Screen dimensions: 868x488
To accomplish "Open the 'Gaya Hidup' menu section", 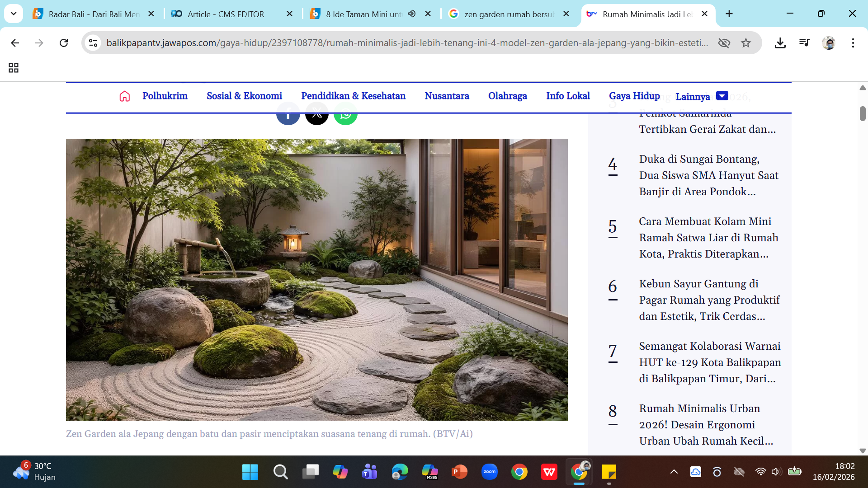I will 634,96.
